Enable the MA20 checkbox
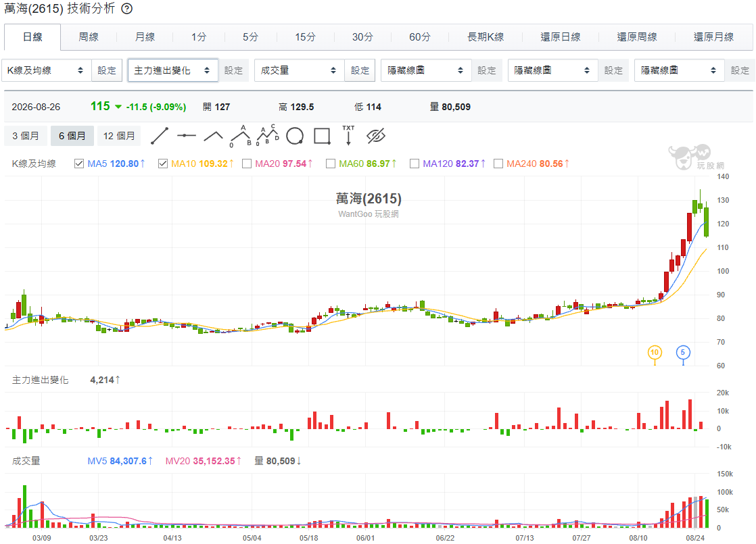The width and height of the screenshot is (756, 544). [247, 164]
